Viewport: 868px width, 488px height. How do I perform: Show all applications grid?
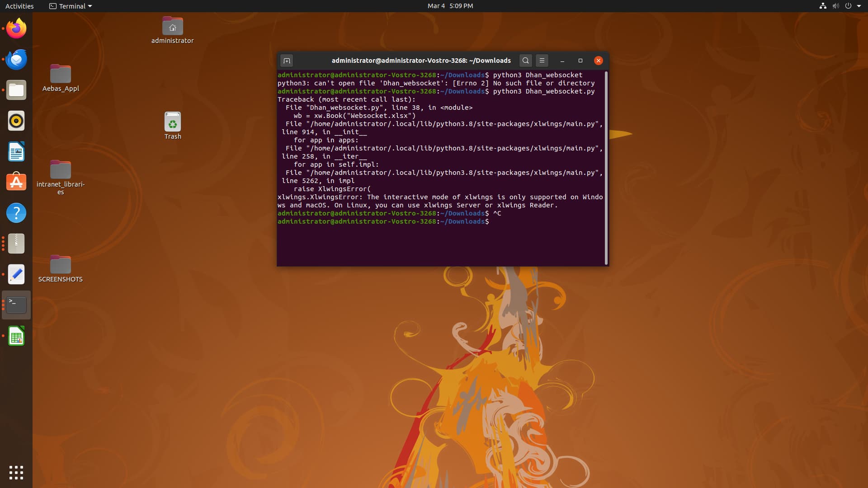[x=16, y=472]
